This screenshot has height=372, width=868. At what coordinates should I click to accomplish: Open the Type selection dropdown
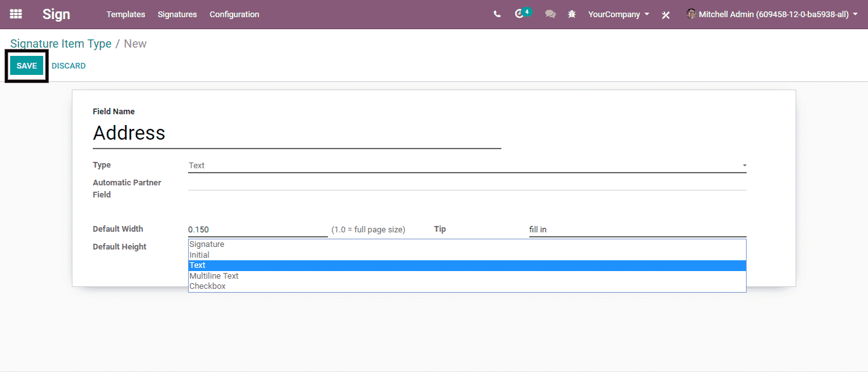(x=467, y=166)
